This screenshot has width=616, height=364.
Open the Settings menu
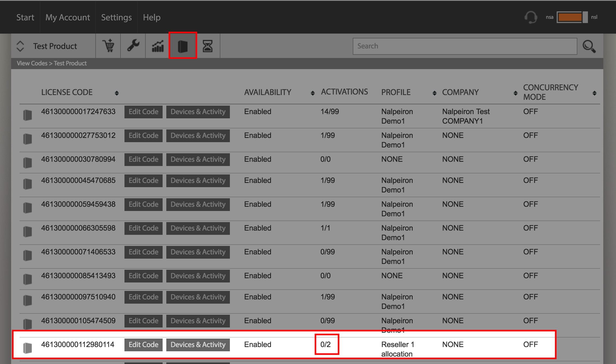click(x=117, y=17)
